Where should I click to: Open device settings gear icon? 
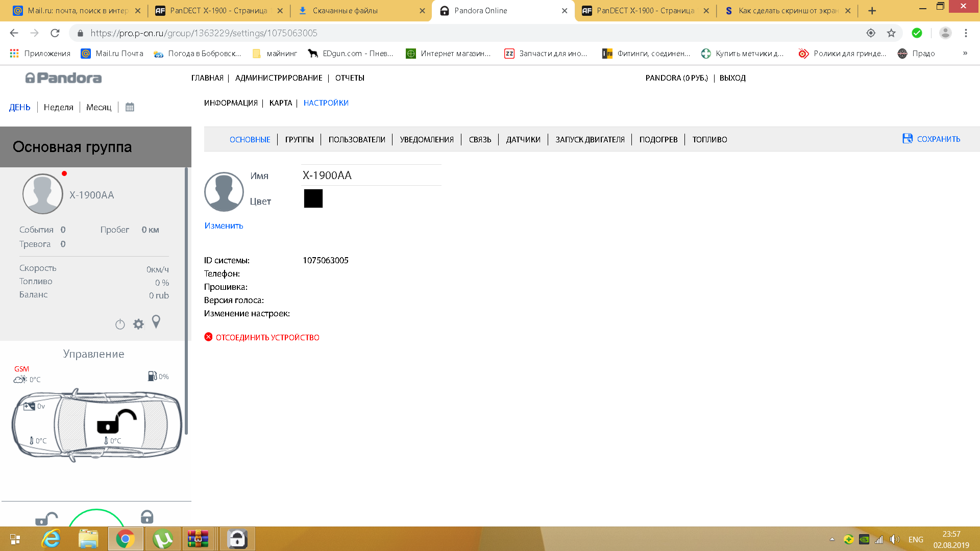pos(138,324)
